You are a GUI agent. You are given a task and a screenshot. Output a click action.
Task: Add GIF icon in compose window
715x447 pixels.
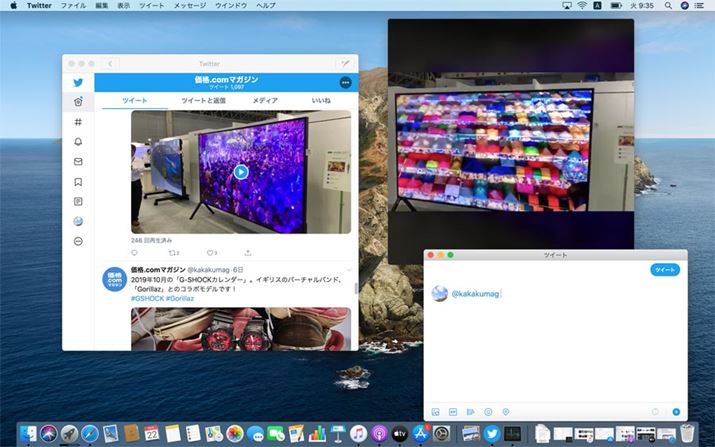tap(453, 412)
